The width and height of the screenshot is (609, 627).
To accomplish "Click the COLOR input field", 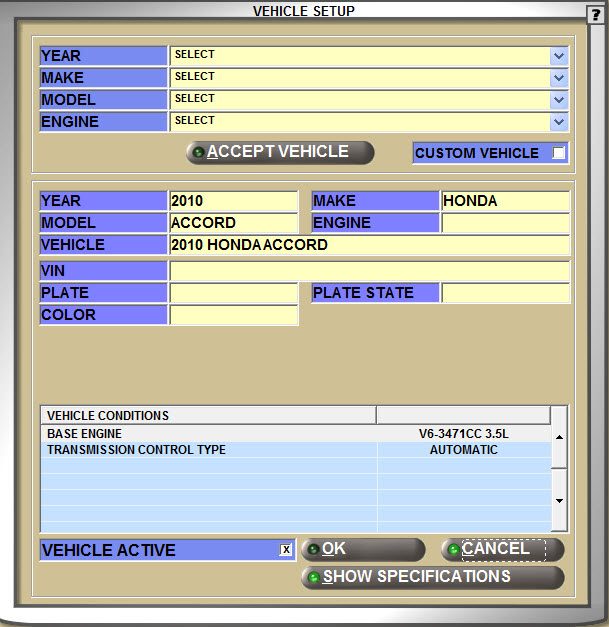I will click(233, 315).
